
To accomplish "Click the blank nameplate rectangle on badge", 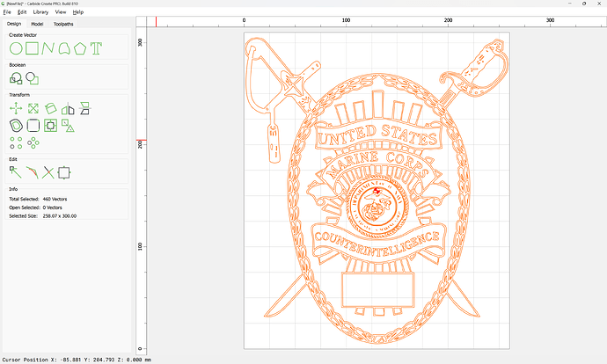I will tap(377, 290).
